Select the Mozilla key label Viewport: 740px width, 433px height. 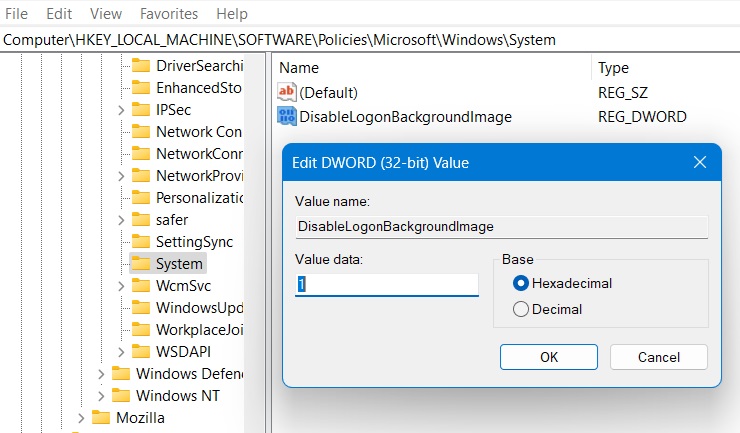(140, 418)
